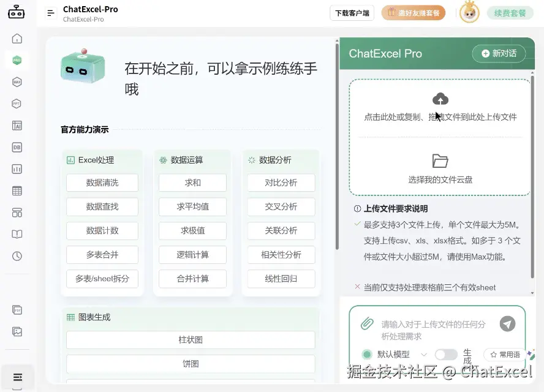This screenshot has width=544, height=392.
Task: Select the 饼图 chart example
Action: tap(191, 364)
